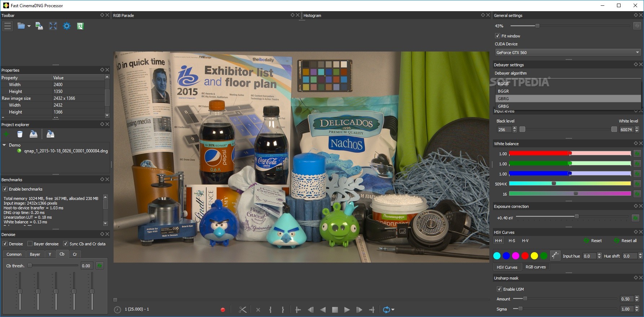The width and height of the screenshot is (644, 317).
Task: Choose GRBG from the Debayer list
Action: [x=568, y=106]
